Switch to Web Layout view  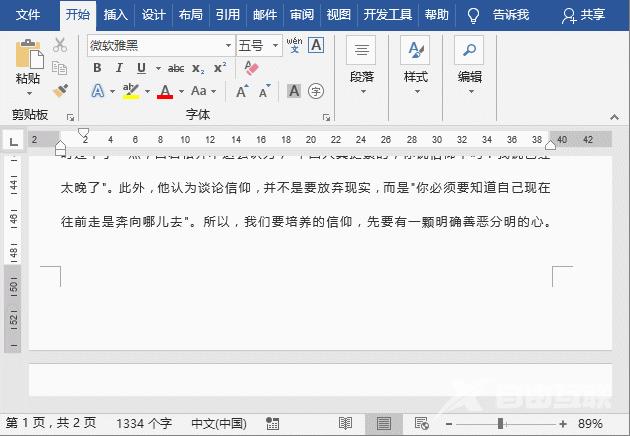(421, 423)
